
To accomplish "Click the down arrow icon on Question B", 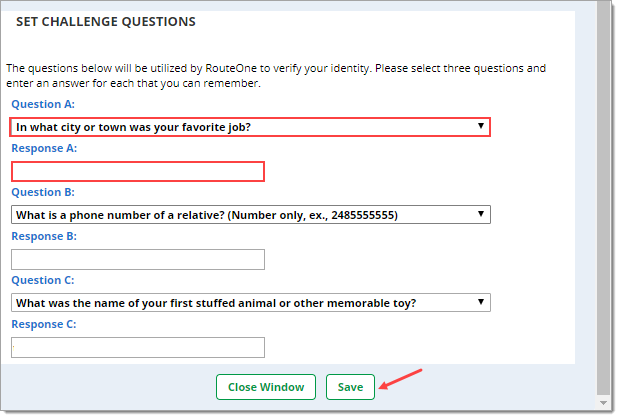I will point(480,214).
